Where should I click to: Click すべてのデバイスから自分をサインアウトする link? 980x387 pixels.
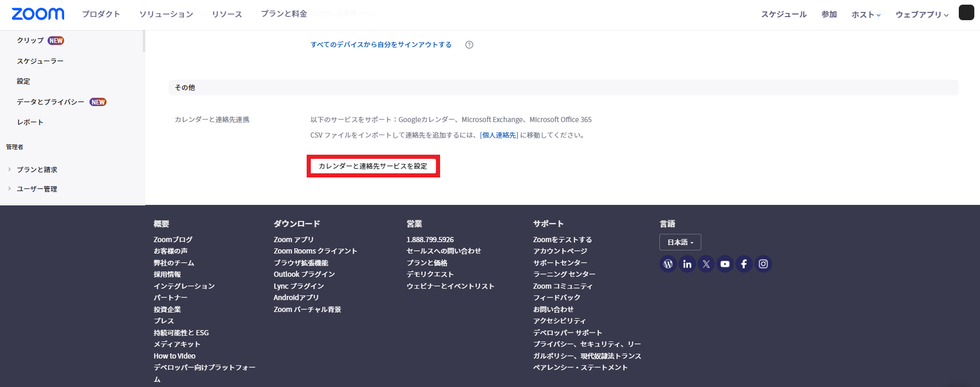pyautogui.click(x=381, y=45)
